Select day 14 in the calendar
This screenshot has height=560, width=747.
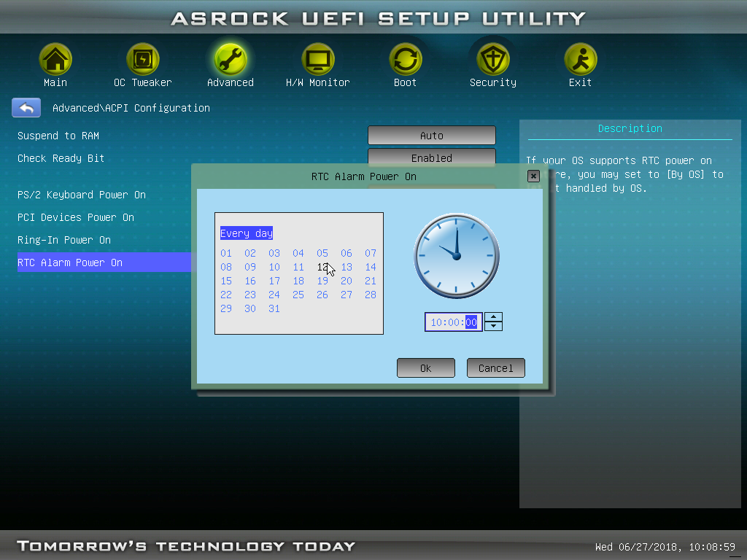coord(371,267)
